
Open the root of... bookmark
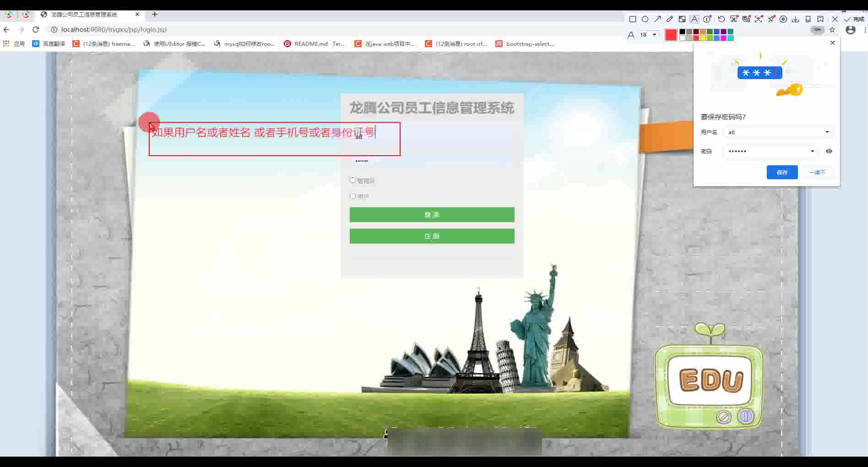pos(456,44)
